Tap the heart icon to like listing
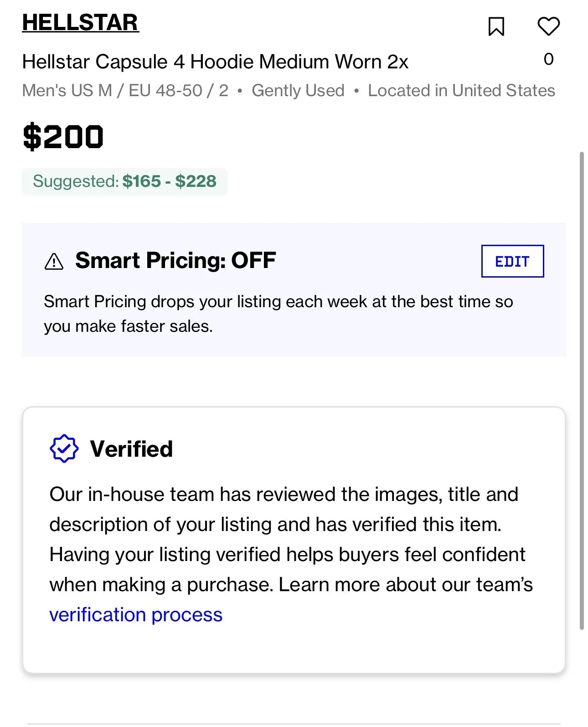Image resolution: width=588 pixels, height=727 pixels. pos(548,26)
